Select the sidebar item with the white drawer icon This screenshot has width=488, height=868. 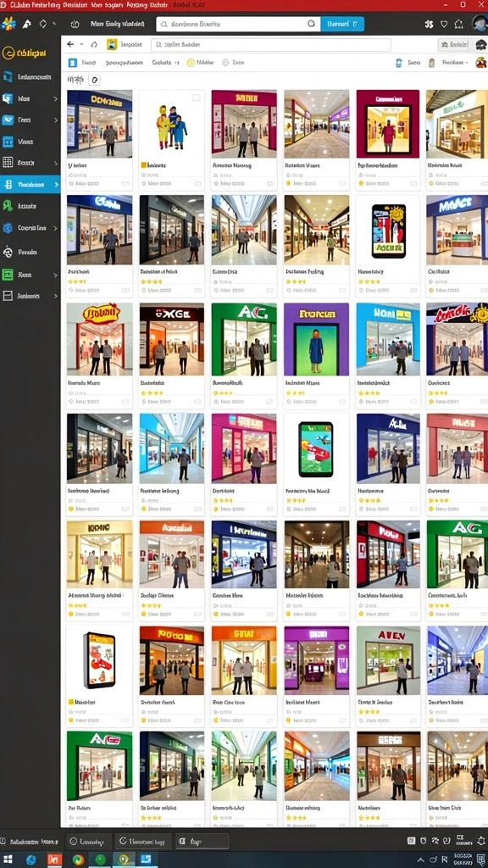click(x=30, y=296)
